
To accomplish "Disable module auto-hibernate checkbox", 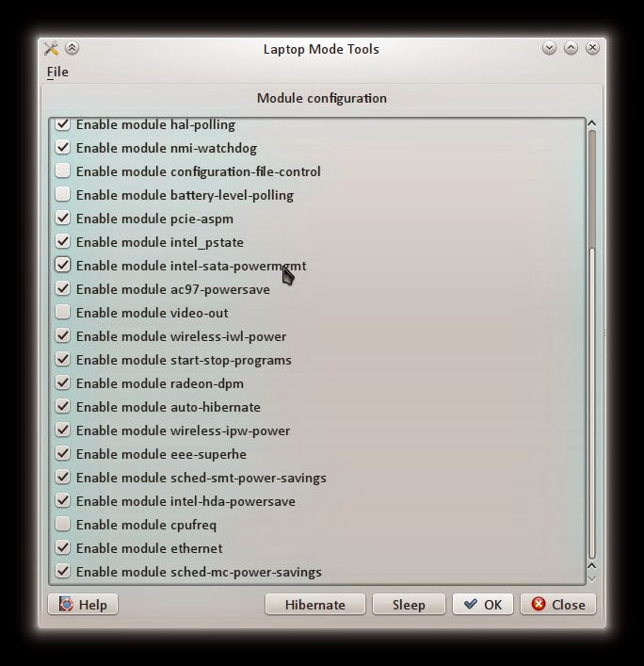I will 63,406.
